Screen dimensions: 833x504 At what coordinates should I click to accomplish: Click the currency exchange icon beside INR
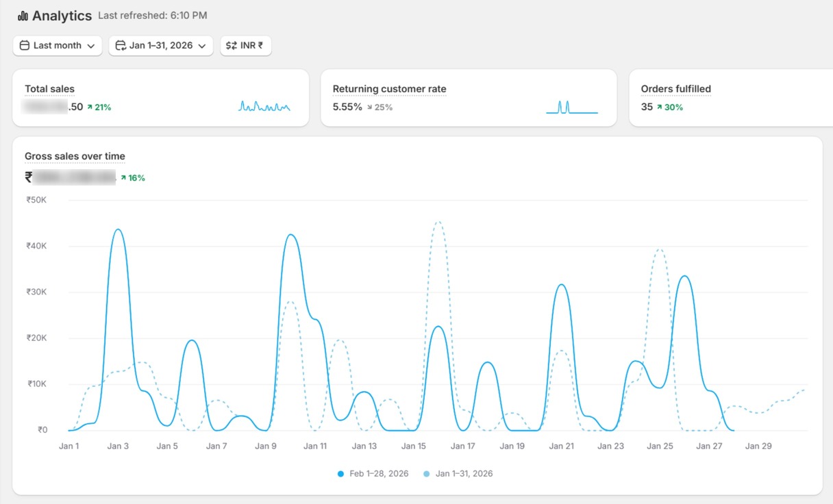[x=232, y=46]
